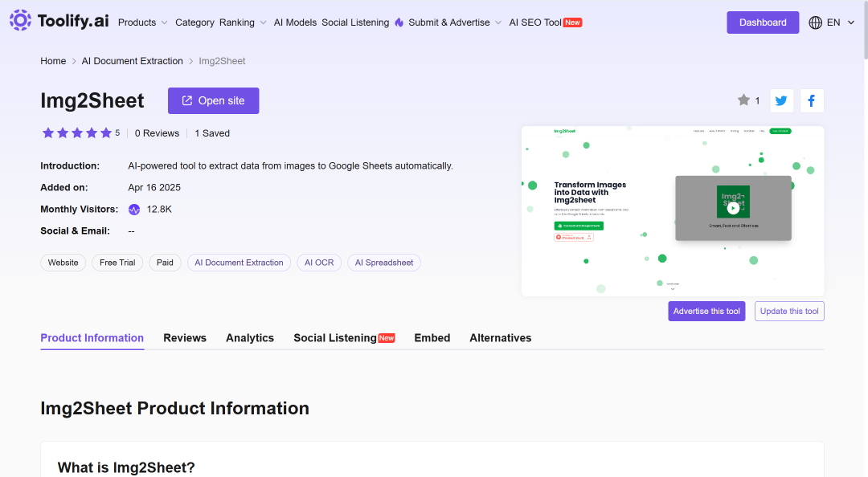Open the AI OCR tag
The height and width of the screenshot is (477, 868).
point(319,263)
